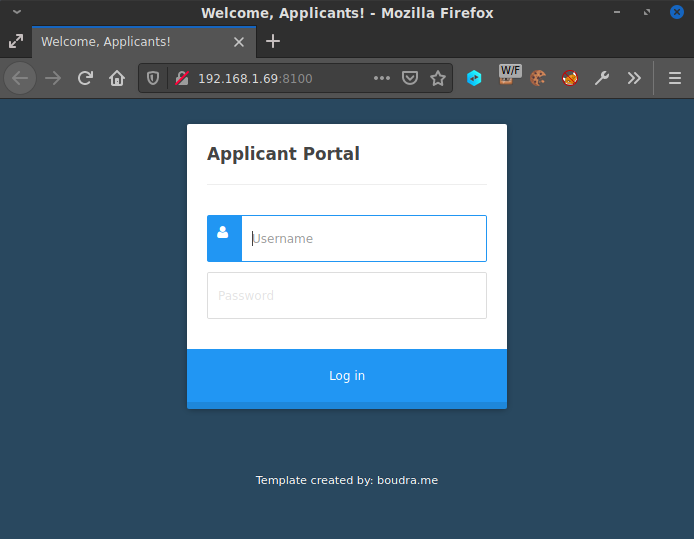Expand overflow toolbar chevron menu

633,78
